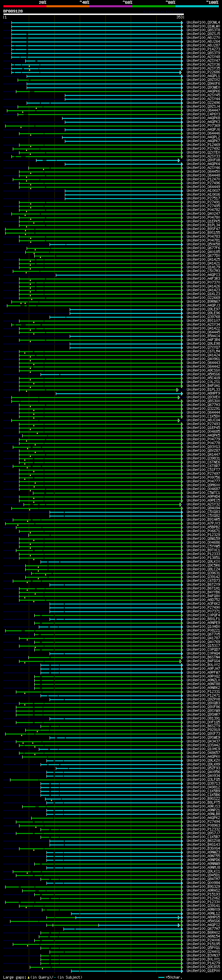Select the UniRef100_P04779 label

point(203,439)
